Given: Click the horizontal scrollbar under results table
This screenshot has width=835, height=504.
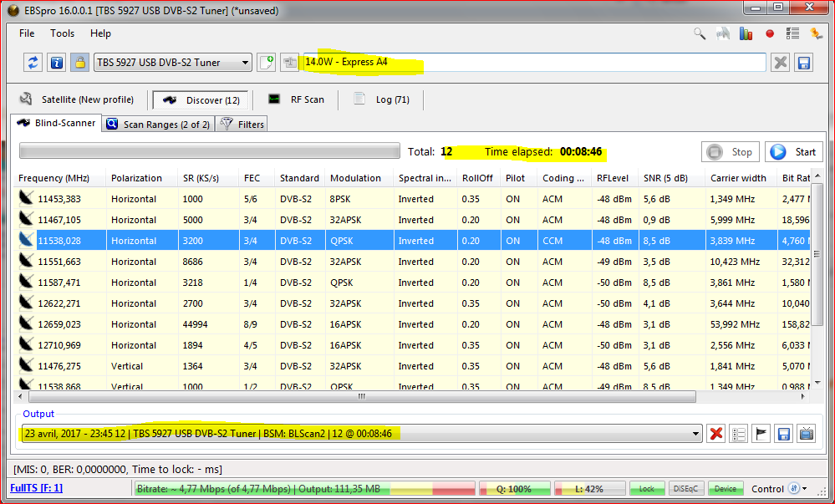Looking at the screenshot, I should (359, 397).
